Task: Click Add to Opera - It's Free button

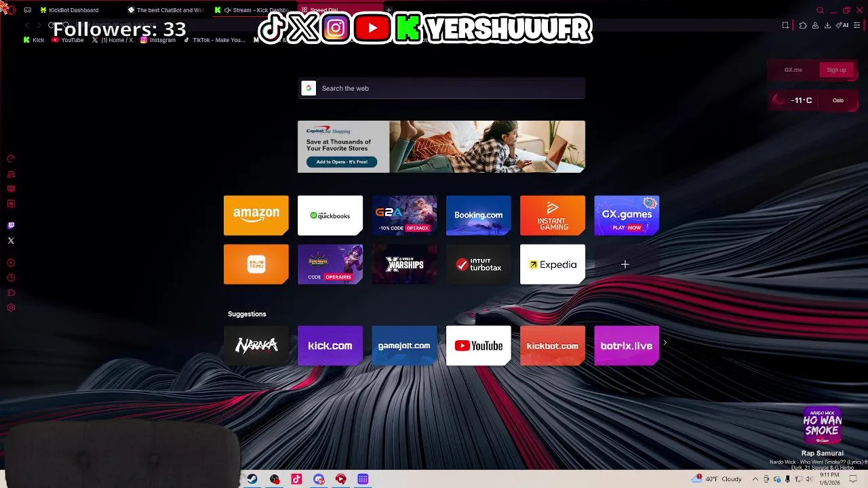Action: click(342, 162)
